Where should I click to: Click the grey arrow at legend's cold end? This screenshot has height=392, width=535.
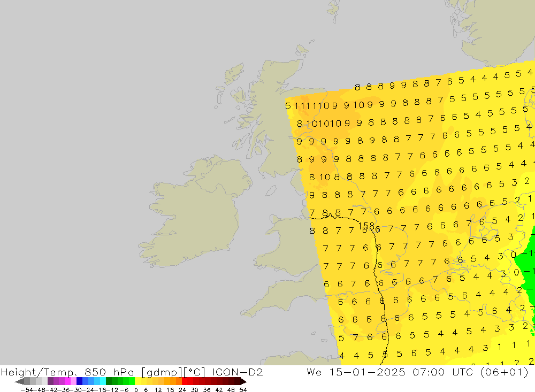click(19, 381)
